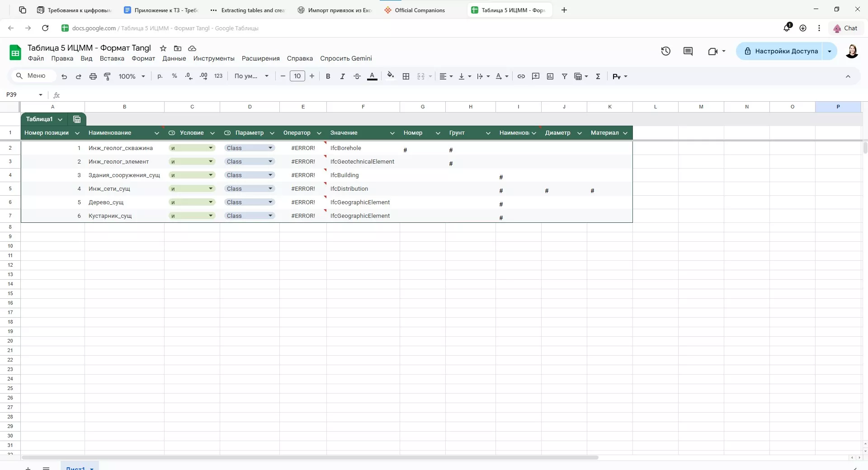Open the Chat side panel button

[x=845, y=28]
